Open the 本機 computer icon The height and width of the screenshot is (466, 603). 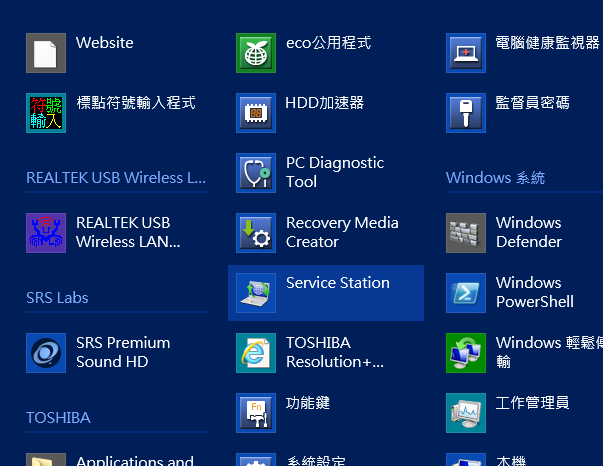tap(466, 459)
